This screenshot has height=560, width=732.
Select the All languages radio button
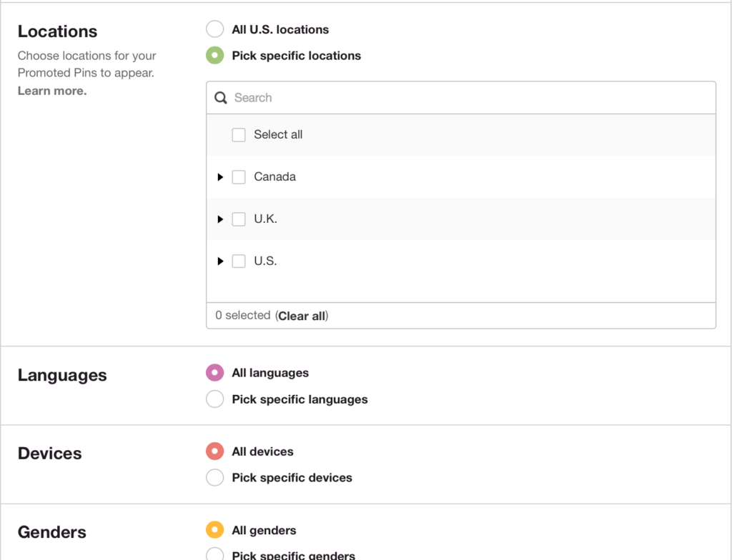click(214, 372)
